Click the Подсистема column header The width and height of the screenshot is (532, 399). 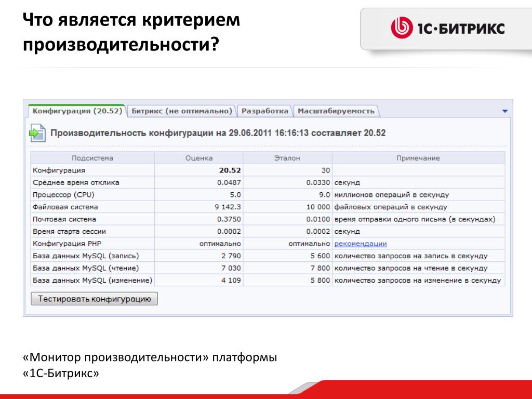[x=92, y=158]
